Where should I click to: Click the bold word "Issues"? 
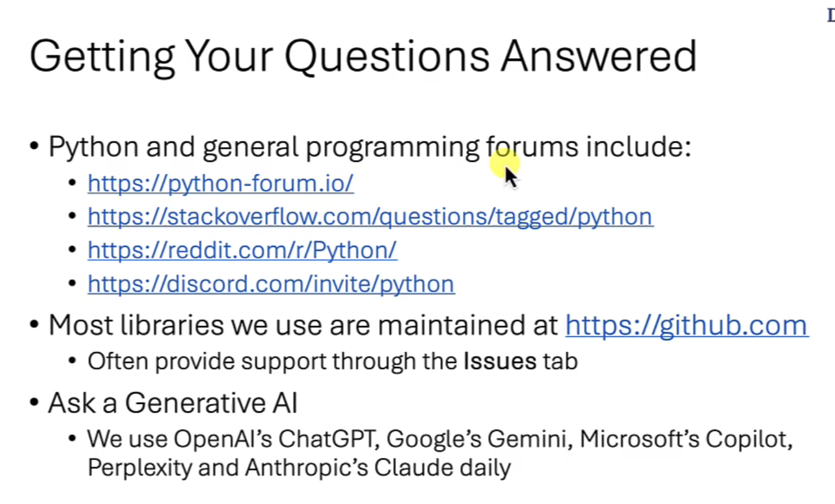pyautogui.click(x=500, y=361)
